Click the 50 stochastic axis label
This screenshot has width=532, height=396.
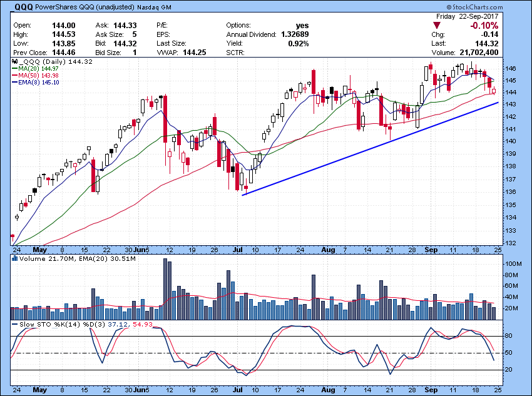509,353
